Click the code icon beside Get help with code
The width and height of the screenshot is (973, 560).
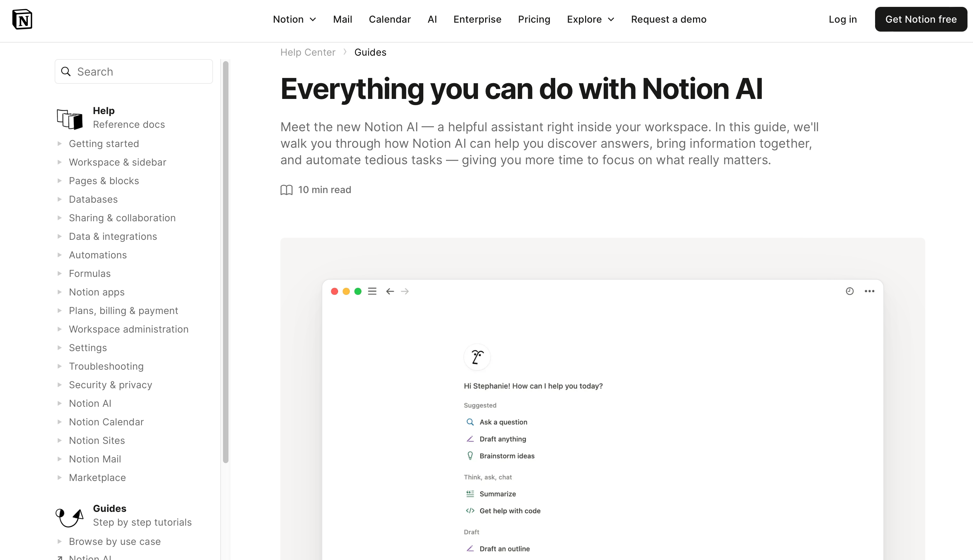[470, 511]
